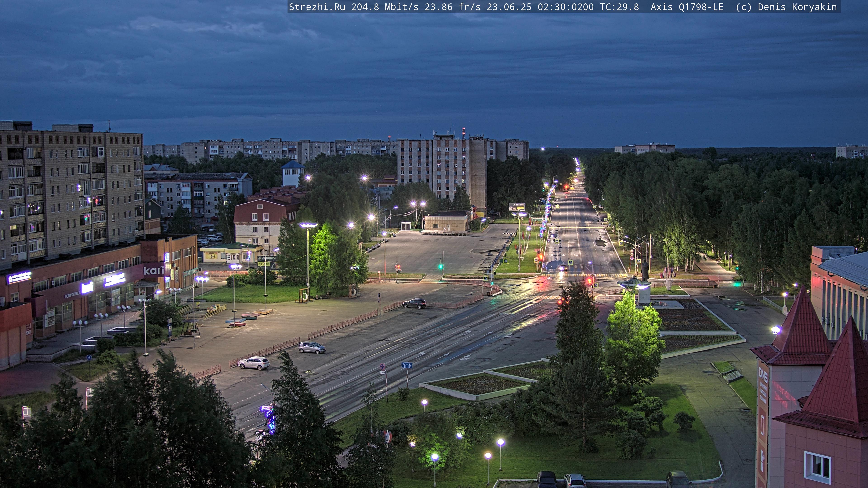This screenshot has width=868, height=488.
Task: Click the "23.06.25" date stamp
Action: [x=509, y=7]
